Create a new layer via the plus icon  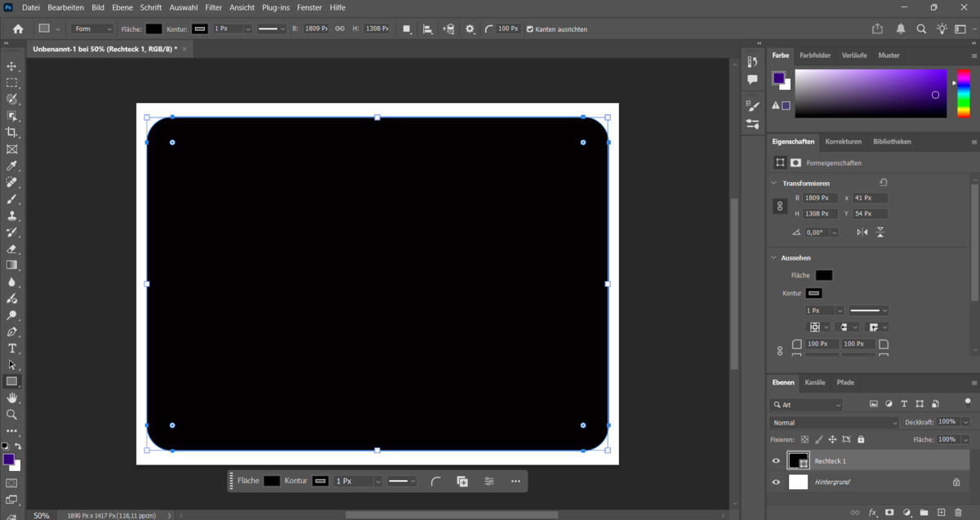click(941, 512)
